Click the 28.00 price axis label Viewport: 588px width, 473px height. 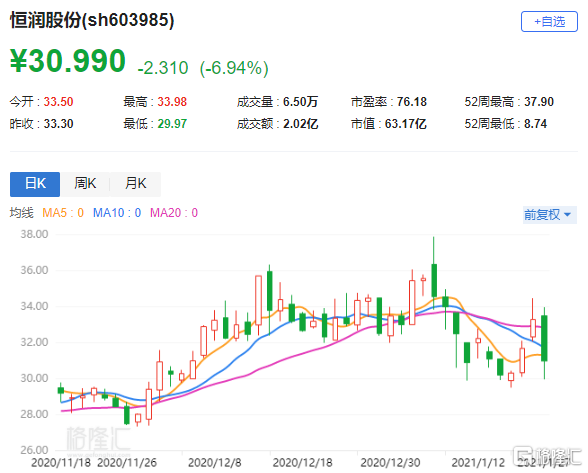pos(34,414)
